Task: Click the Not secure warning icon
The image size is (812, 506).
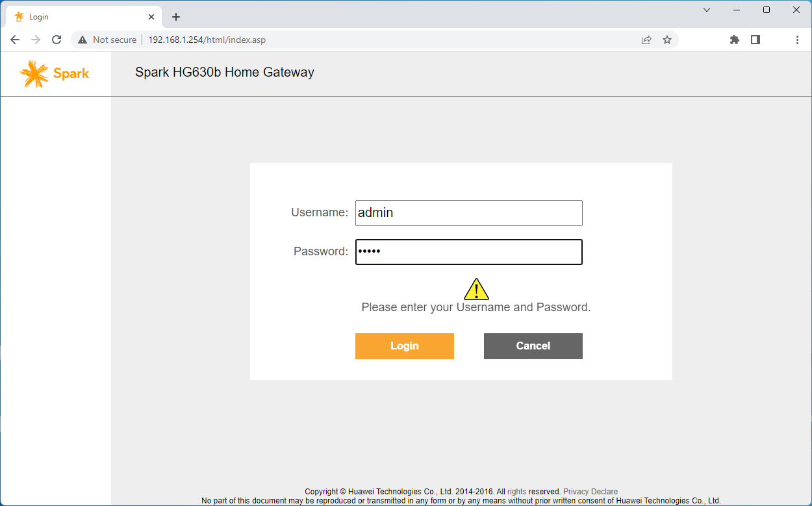Action: [82, 40]
